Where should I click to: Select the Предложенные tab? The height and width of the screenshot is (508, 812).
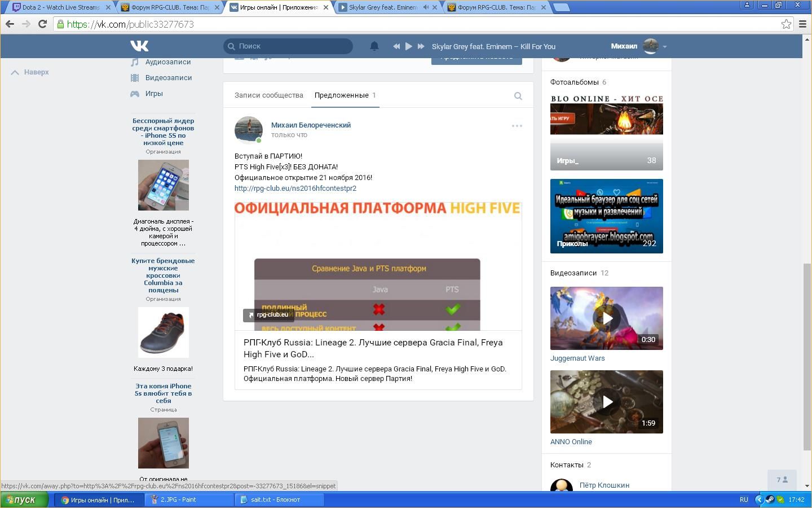coord(345,95)
